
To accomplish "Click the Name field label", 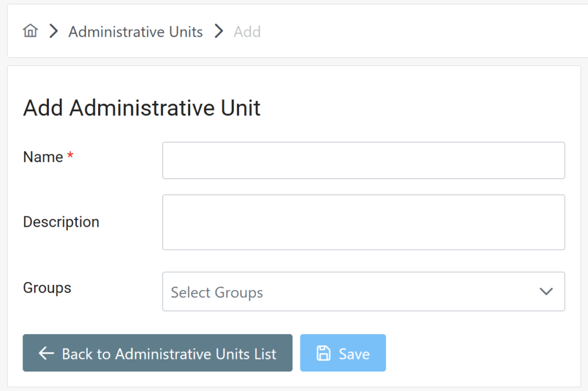I will 43,157.
